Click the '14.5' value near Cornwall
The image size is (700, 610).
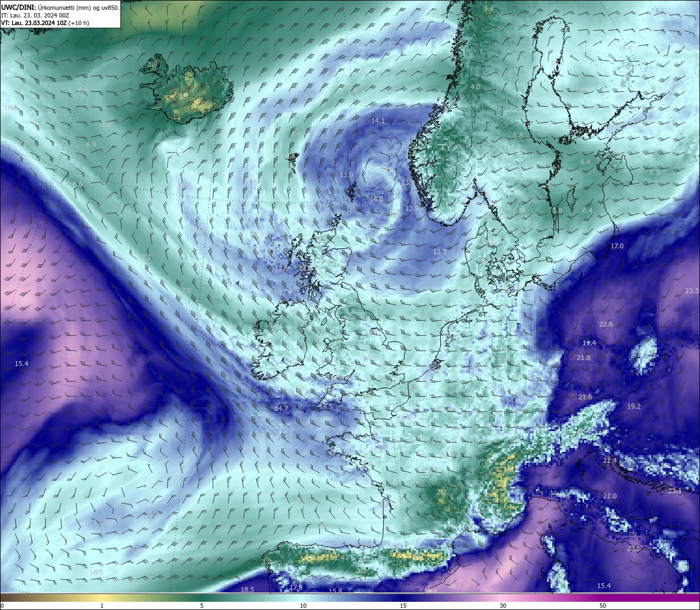click(x=326, y=406)
